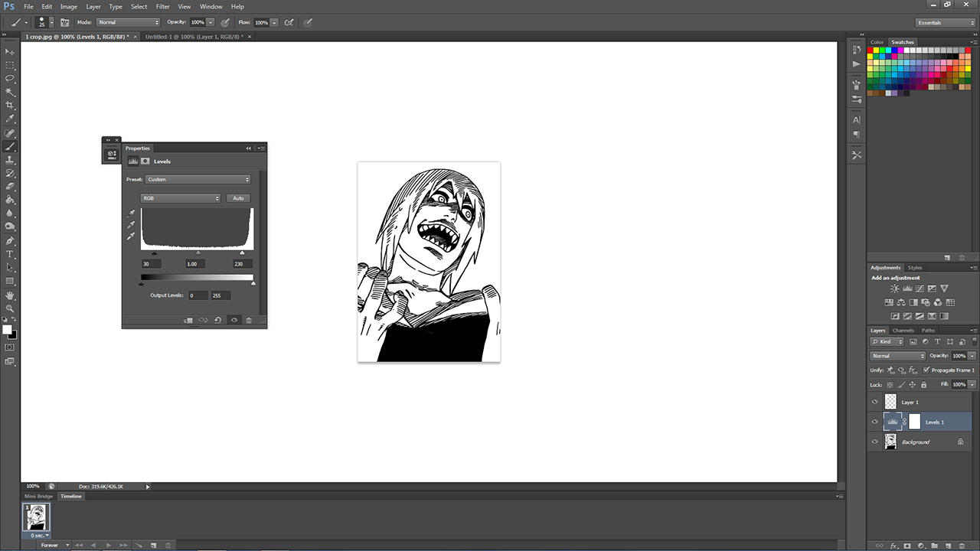Open the Window menu
The image size is (980, 551).
point(211,6)
